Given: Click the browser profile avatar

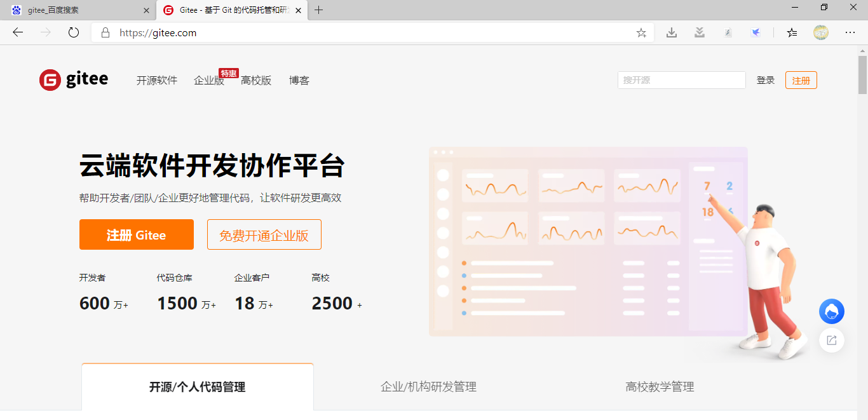Looking at the screenshot, I should pos(821,32).
